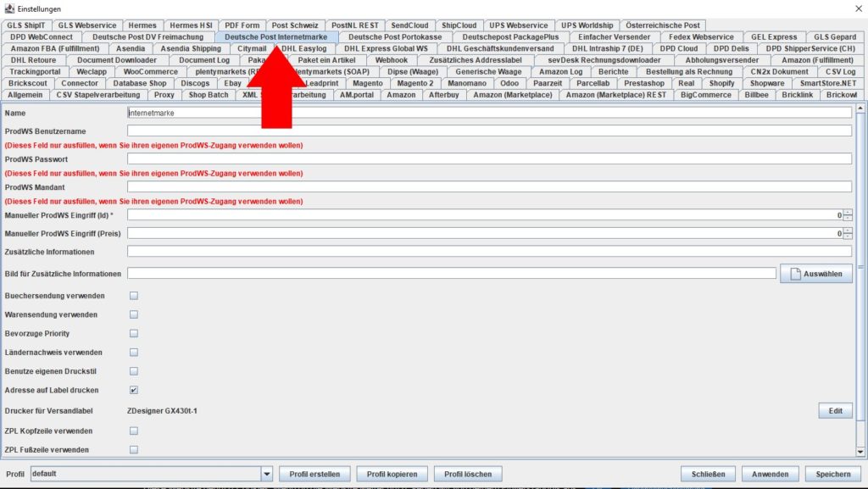The image size is (868, 489).
Task: Open the Document Downloader tab
Action: tap(117, 60)
